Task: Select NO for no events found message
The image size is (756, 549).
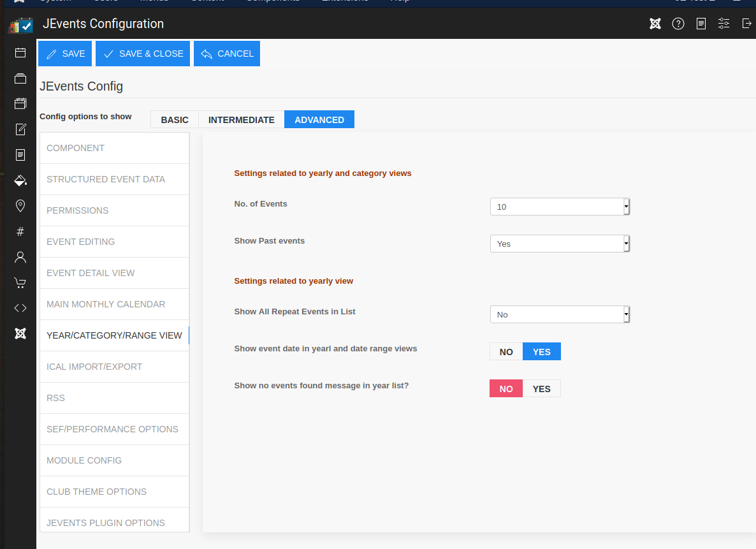Action: 506,389
